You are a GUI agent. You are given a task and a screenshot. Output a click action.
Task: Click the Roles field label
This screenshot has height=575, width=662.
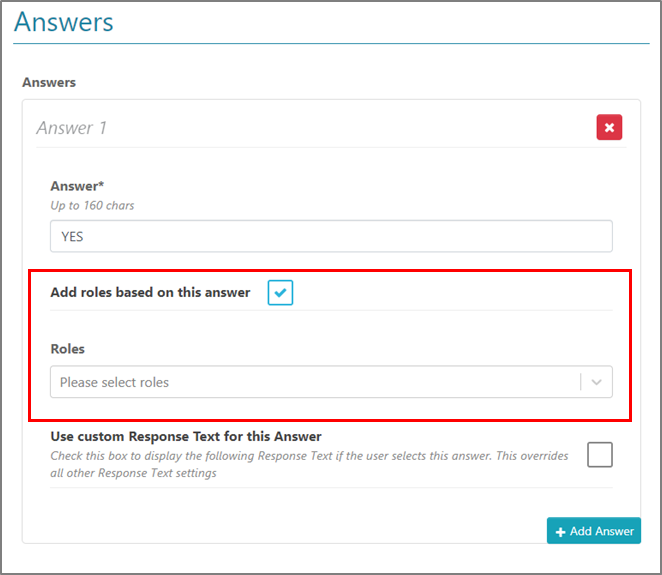click(x=68, y=349)
